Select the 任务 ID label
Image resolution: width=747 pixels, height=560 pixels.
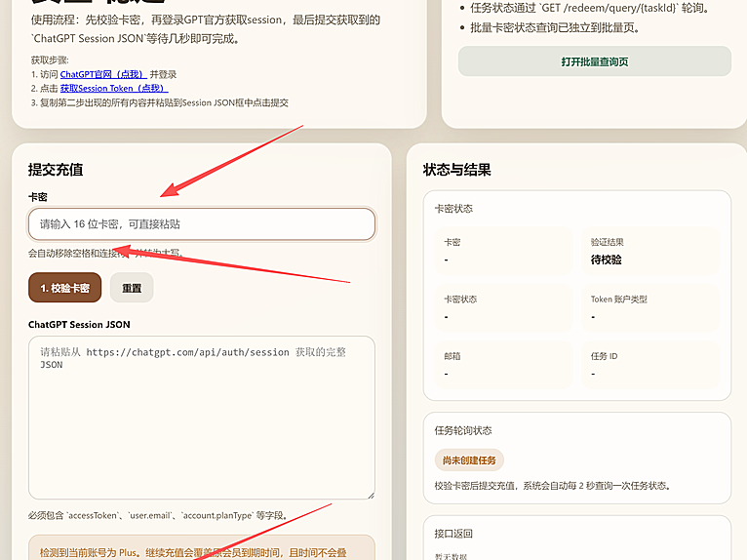(604, 356)
